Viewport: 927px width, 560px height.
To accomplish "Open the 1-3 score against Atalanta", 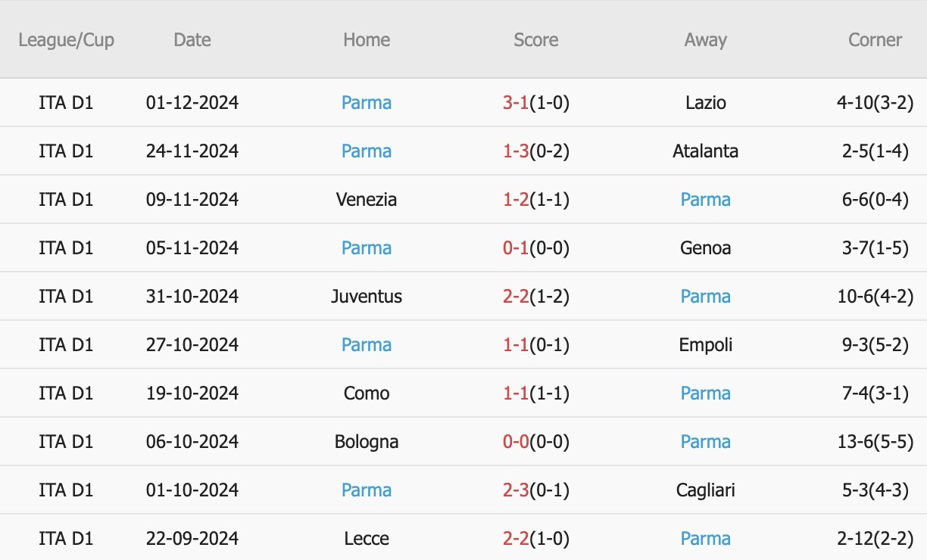I will tap(515, 151).
